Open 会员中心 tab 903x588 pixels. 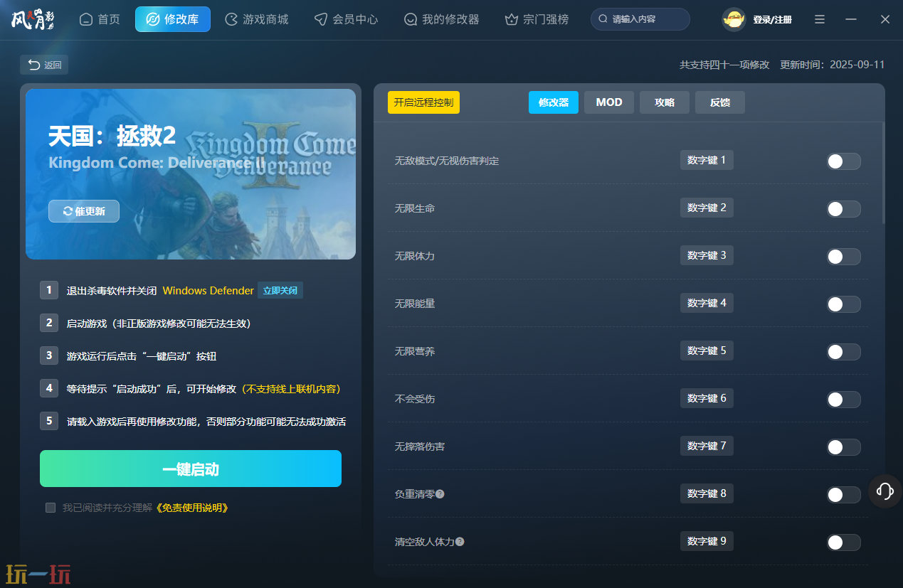pyautogui.click(x=347, y=19)
